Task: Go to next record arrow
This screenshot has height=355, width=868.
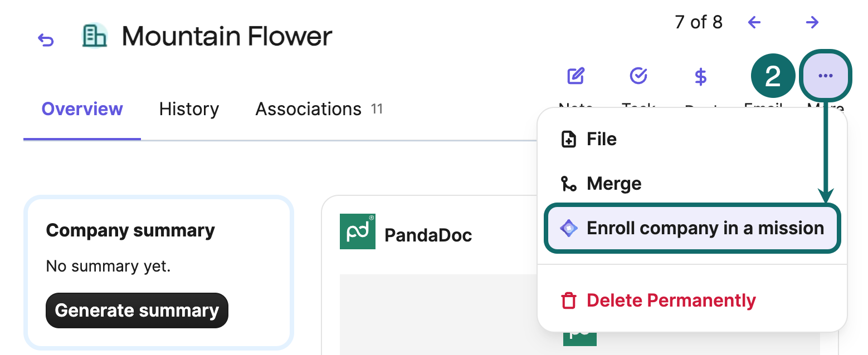Action: [812, 22]
